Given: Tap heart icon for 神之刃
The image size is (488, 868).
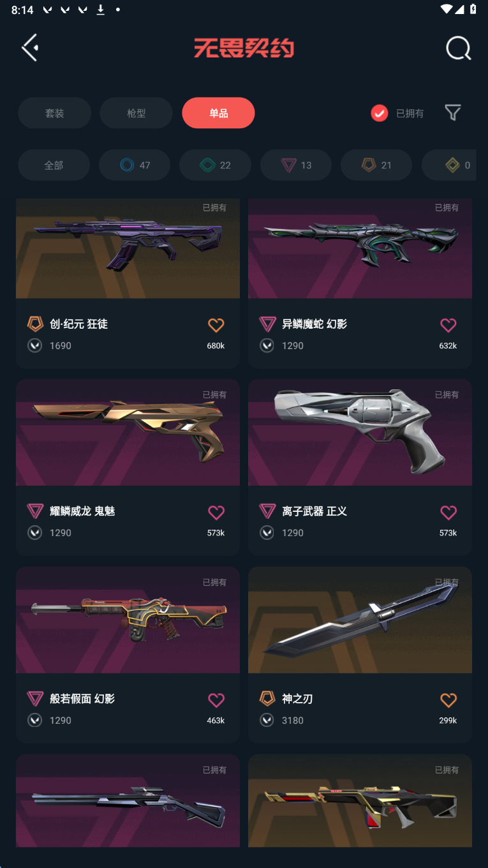Looking at the screenshot, I should (448, 700).
